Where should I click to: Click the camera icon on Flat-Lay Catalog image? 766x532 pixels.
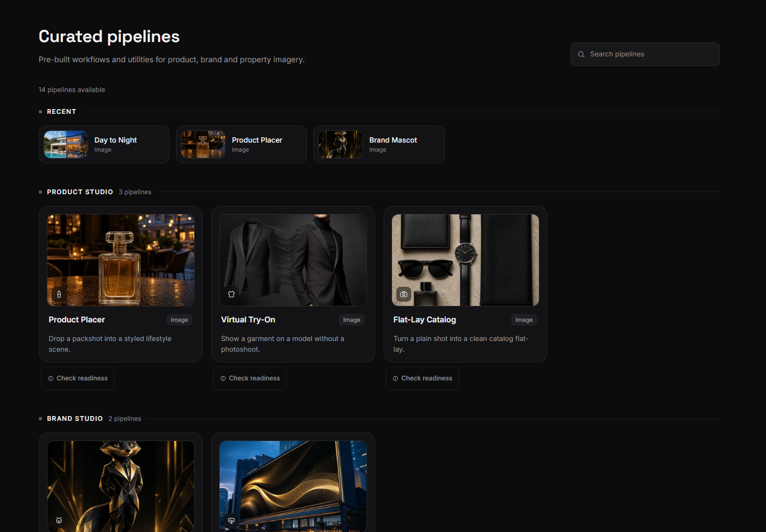tap(404, 294)
